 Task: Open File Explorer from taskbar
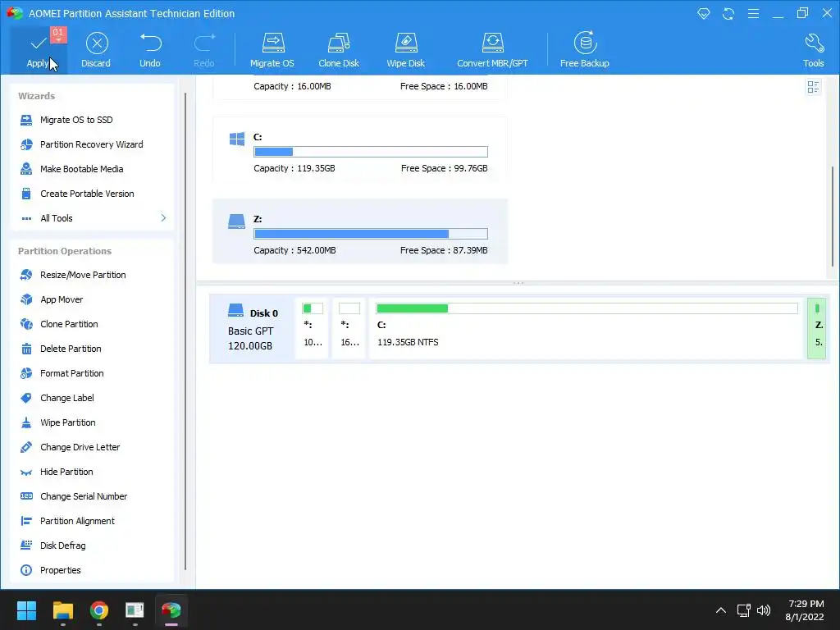pyautogui.click(x=63, y=610)
